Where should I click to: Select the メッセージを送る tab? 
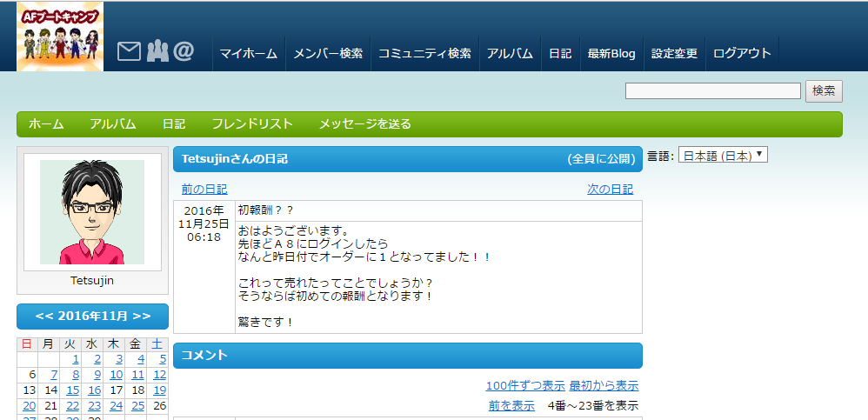pos(364,124)
